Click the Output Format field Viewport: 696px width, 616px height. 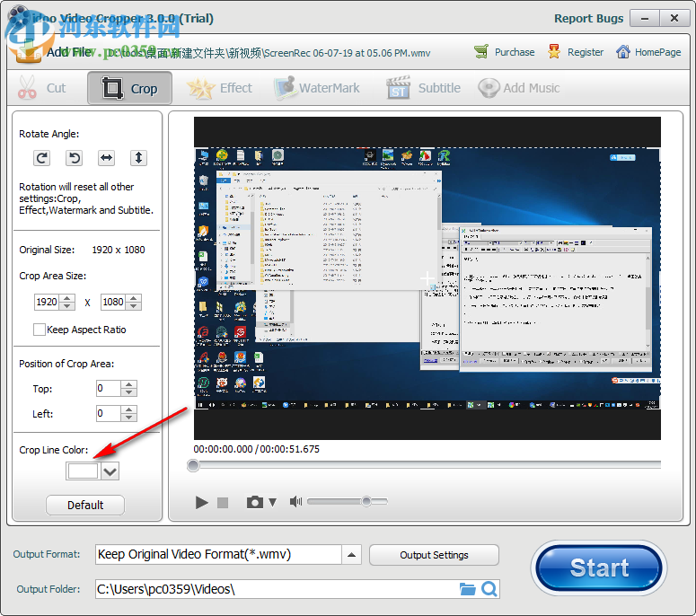(x=218, y=555)
